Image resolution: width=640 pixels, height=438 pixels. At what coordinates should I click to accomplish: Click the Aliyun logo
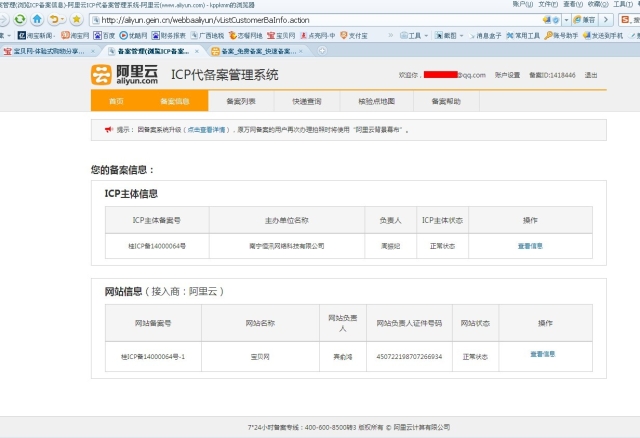[x=124, y=75]
